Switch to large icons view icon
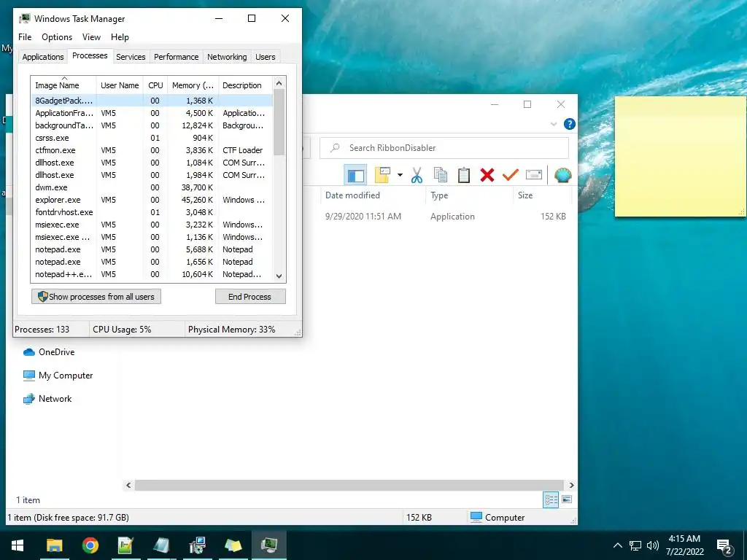Image resolution: width=747 pixels, height=560 pixels. pyautogui.click(x=567, y=499)
